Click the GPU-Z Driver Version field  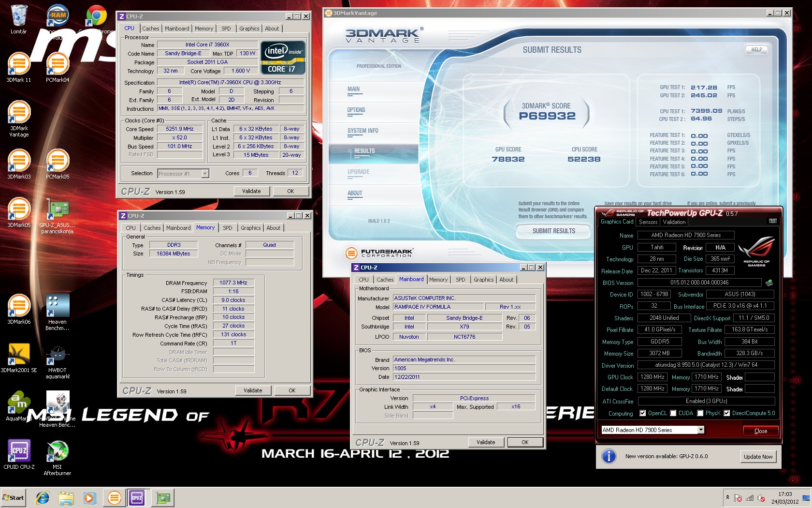tap(706, 365)
